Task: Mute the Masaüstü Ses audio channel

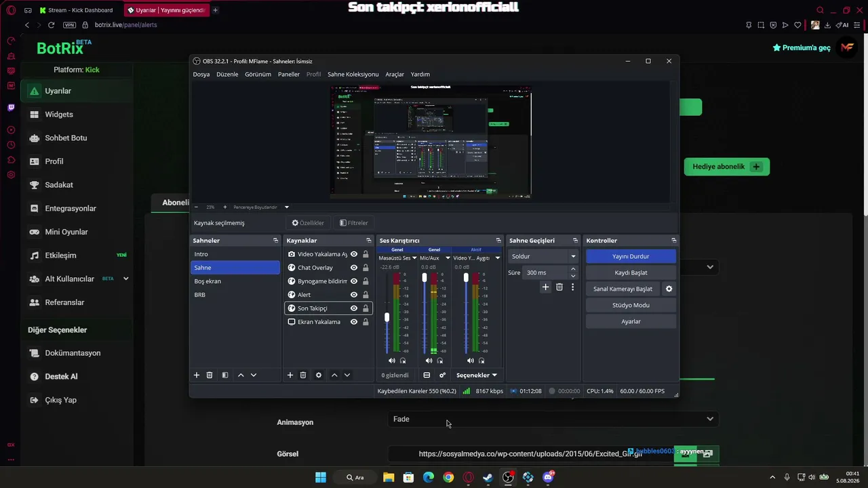Action: pos(392,361)
